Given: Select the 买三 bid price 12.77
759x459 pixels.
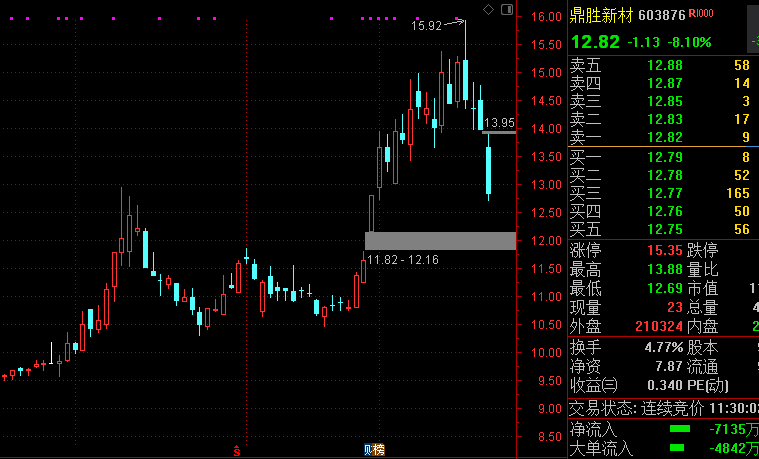Looking at the screenshot, I should click(665, 193).
